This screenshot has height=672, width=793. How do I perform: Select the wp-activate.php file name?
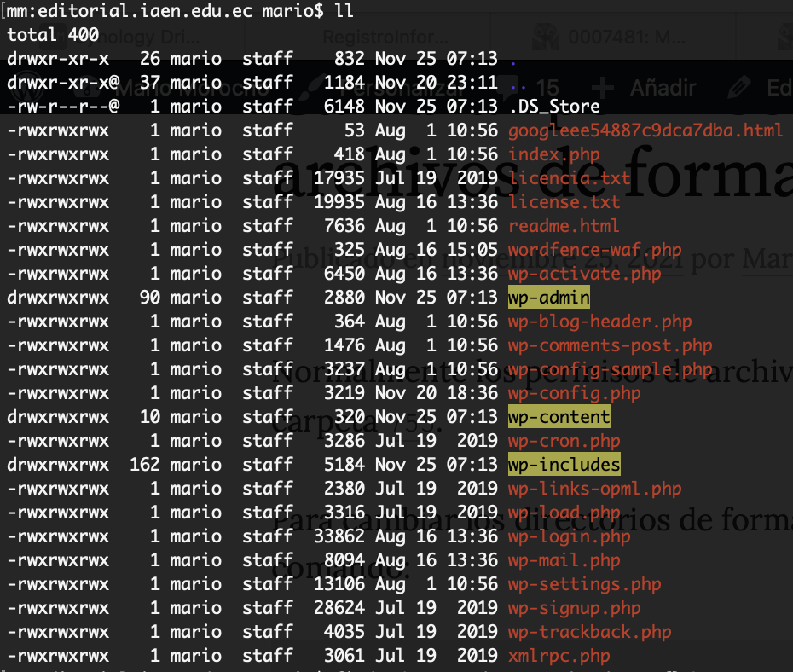585,274
